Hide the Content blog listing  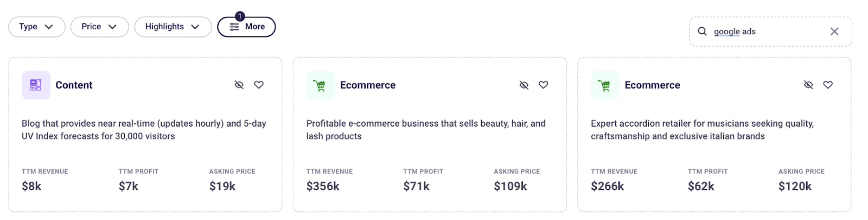click(239, 85)
